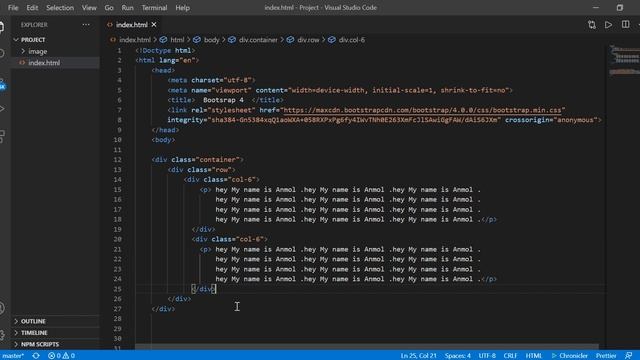Click Prettier in the status bar
Screen dimensions: 640x360
click(x=606, y=356)
